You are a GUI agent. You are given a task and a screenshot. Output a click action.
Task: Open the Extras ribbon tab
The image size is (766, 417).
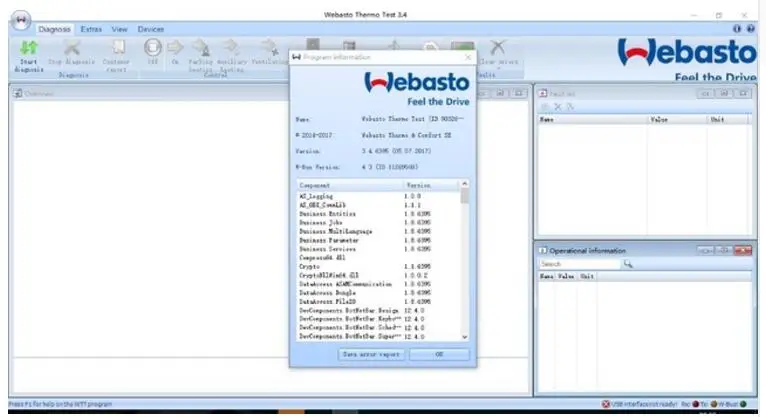coord(91,29)
